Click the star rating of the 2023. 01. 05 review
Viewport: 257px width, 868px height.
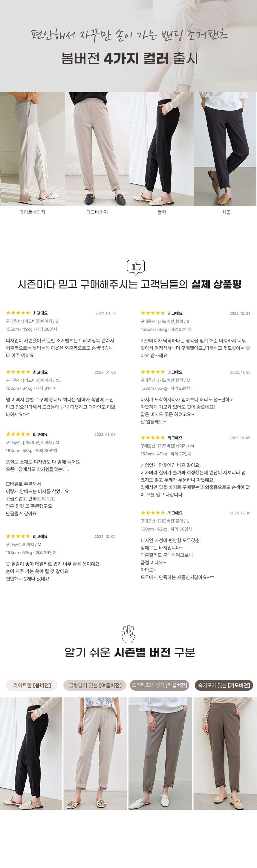pos(18,372)
